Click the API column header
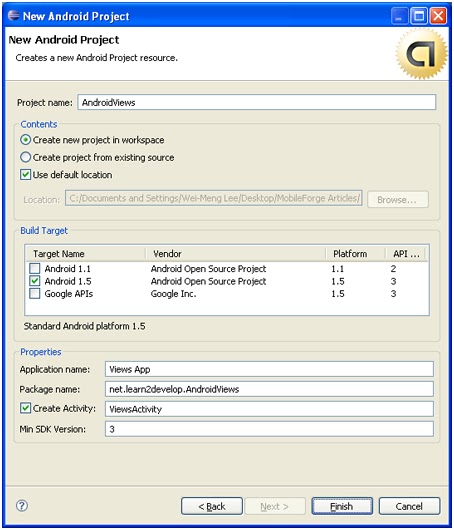Image resolution: width=454 pixels, height=530 pixels. pyautogui.click(x=405, y=254)
